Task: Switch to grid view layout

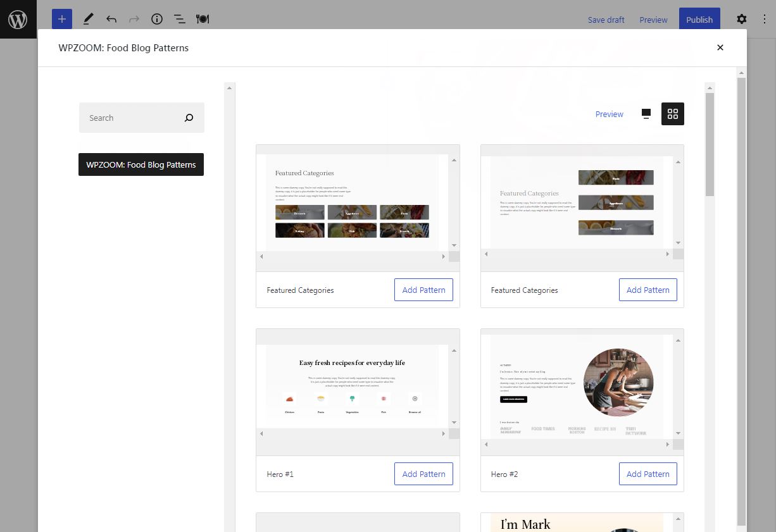Action: (673, 114)
